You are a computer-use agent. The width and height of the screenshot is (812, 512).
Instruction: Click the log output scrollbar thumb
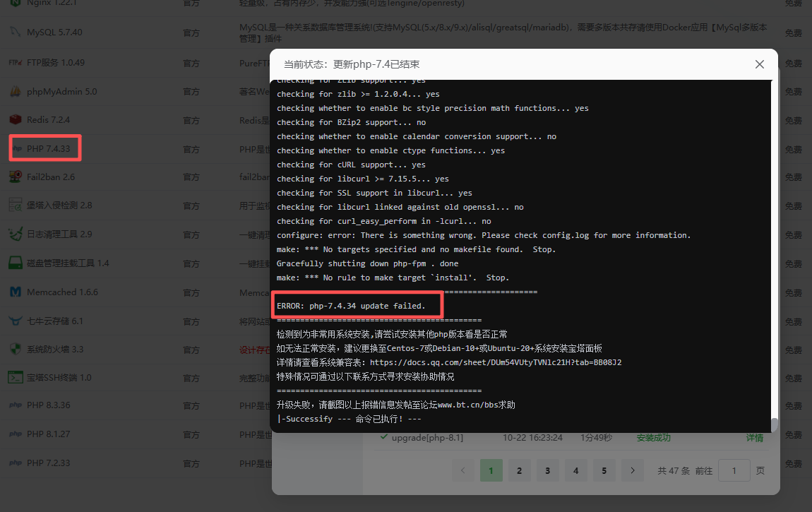[774, 424]
